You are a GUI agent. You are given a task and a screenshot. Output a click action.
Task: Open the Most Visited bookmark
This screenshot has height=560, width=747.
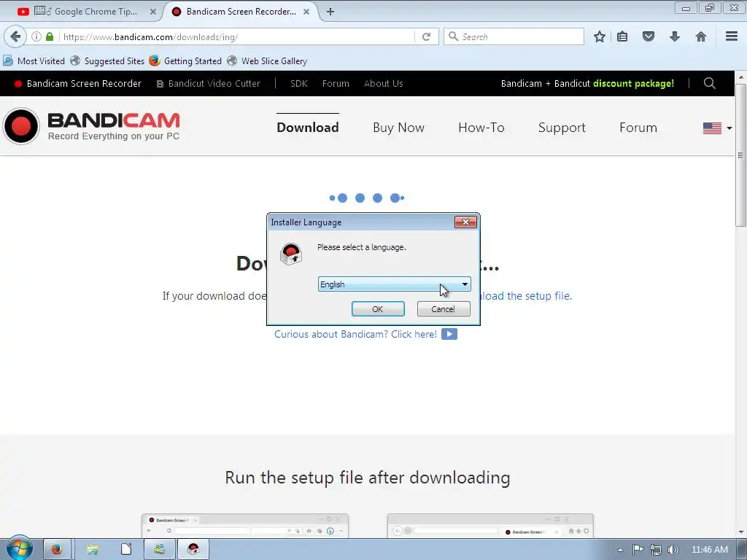34,61
